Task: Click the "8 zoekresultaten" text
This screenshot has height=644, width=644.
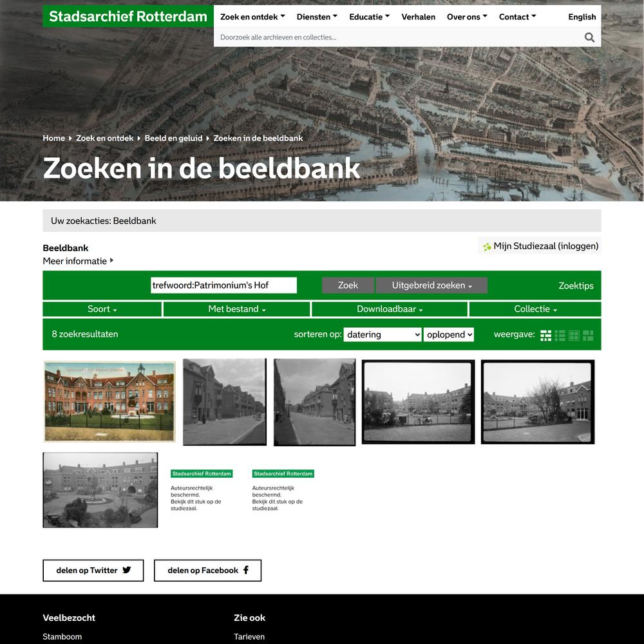Action: 85,334
